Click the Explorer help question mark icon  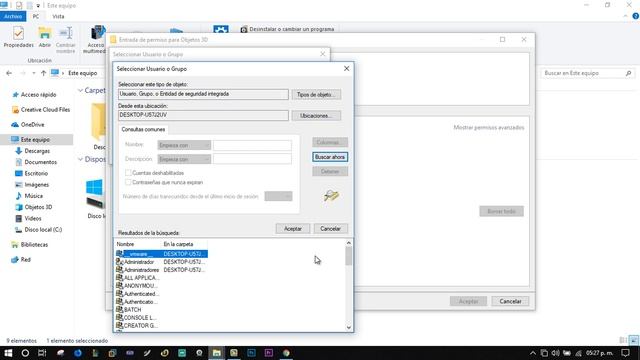pyautogui.click(x=635, y=16)
